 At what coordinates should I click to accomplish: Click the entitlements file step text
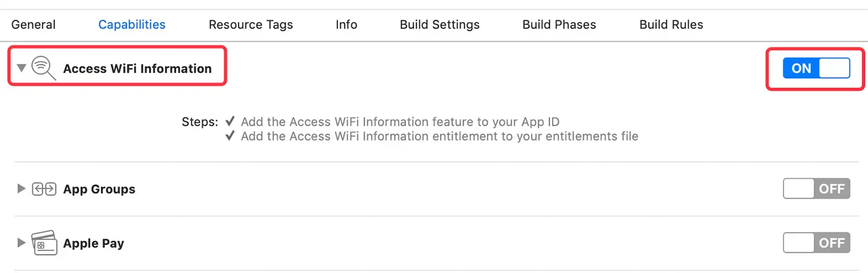[440, 137]
